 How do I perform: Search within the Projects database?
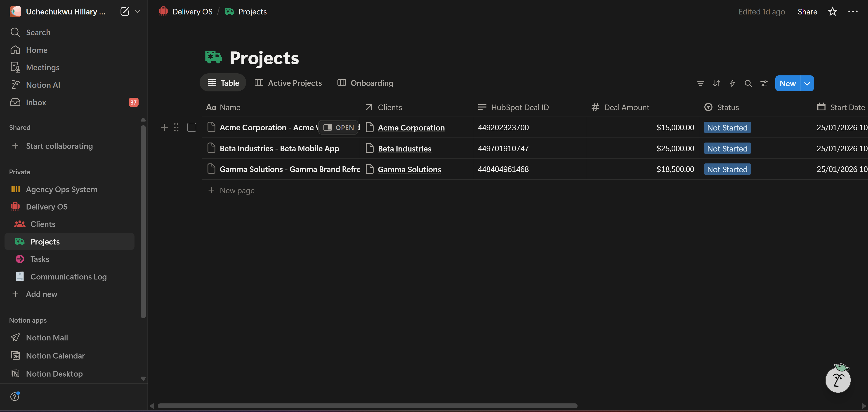[x=748, y=83]
